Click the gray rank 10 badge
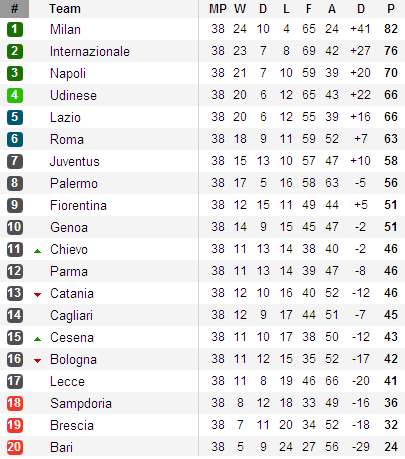Viewport: 405px width, 459px height. coord(15,227)
